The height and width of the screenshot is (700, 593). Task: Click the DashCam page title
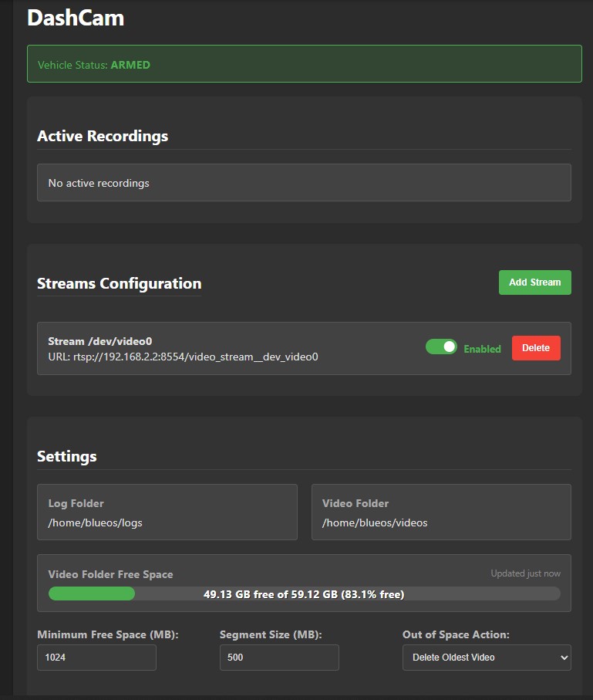[76, 18]
